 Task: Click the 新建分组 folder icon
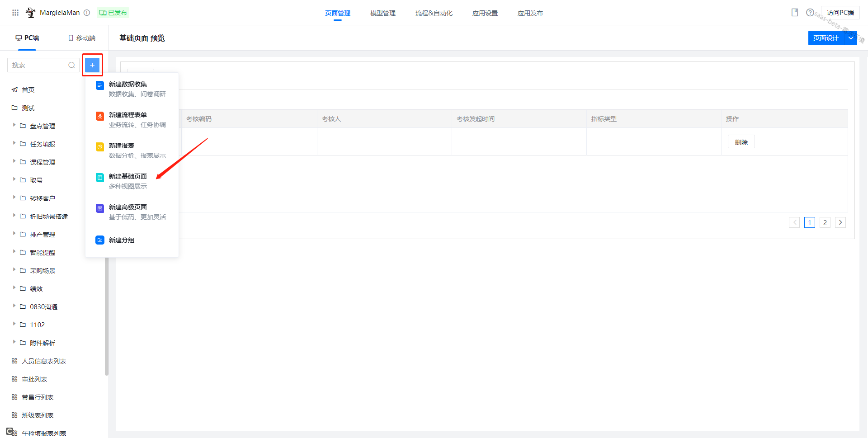(x=100, y=240)
